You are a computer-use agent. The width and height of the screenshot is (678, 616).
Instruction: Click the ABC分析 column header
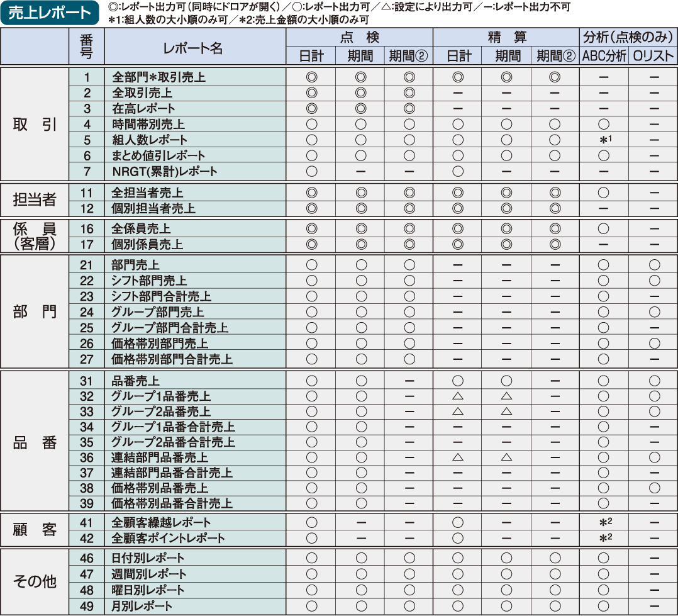tap(604, 56)
